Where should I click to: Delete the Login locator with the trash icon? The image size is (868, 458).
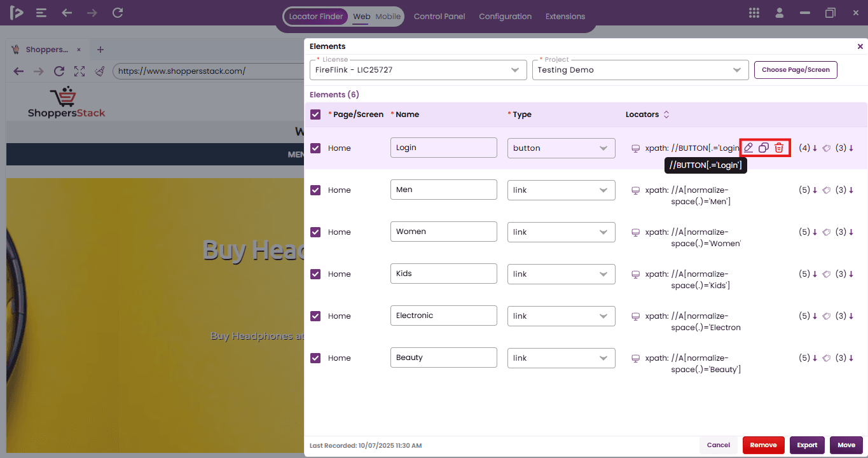click(779, 148)
